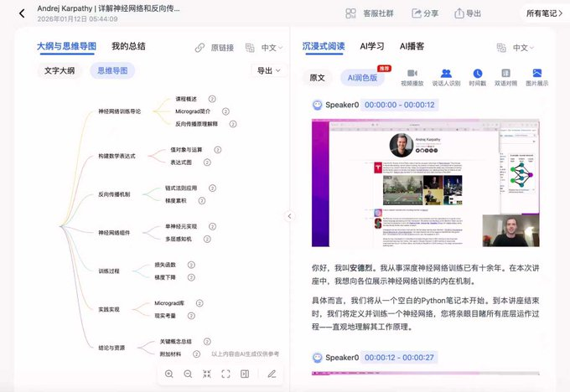Zoom in on the mind map
This screenshot has height=392, width=570.
pos(169,374)
